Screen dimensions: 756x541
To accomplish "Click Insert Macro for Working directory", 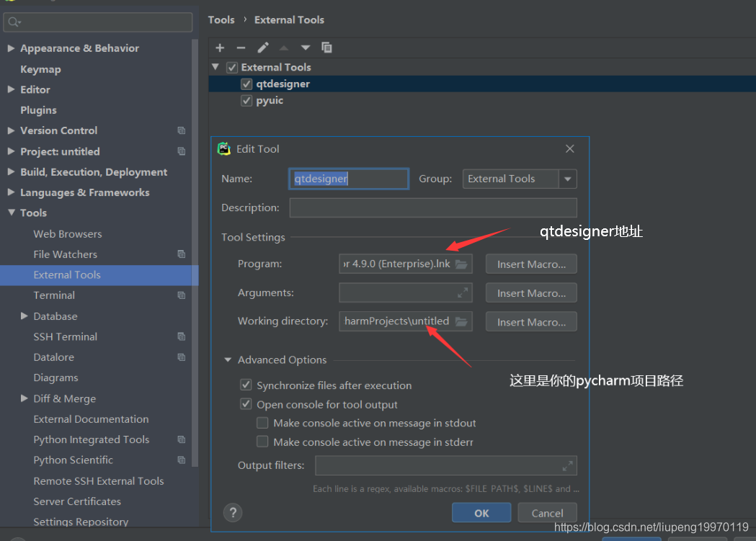I will [x=531, y=322].
